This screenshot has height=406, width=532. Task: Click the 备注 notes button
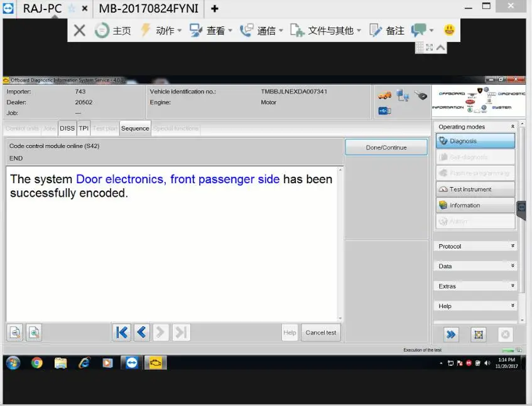tap(387, 31)
